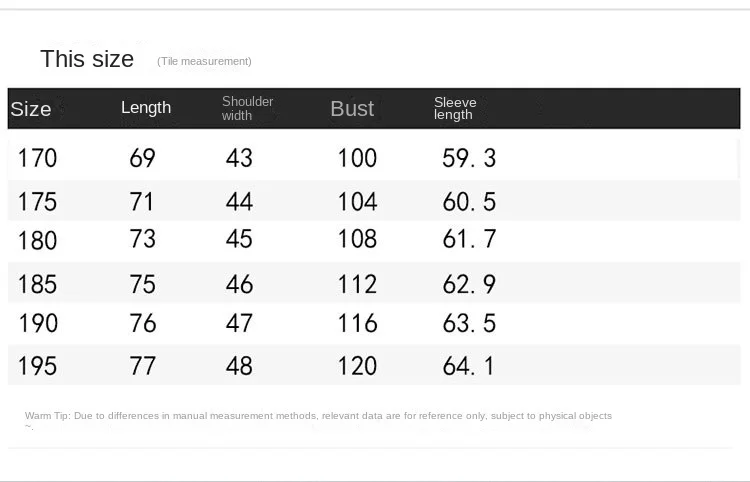Viewport: 750px width, 482px height.
Task: Select shoulder width value 44
Action: [239, 202]
